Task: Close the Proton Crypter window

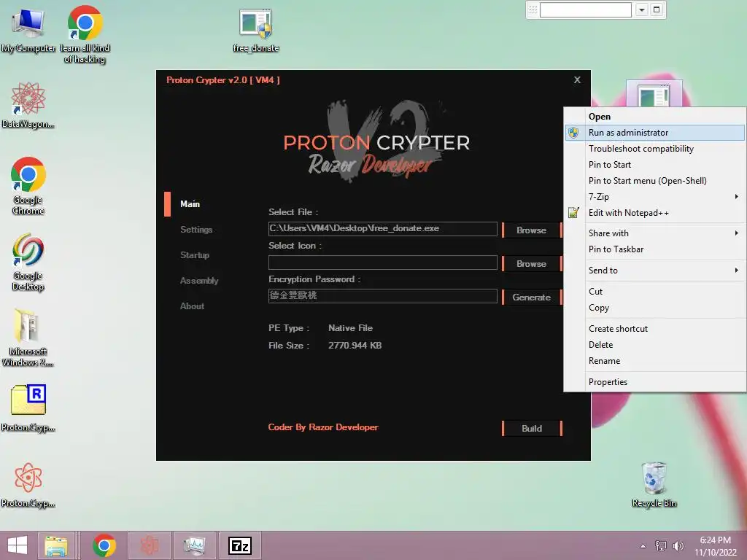Action: [x=577, y=80]
